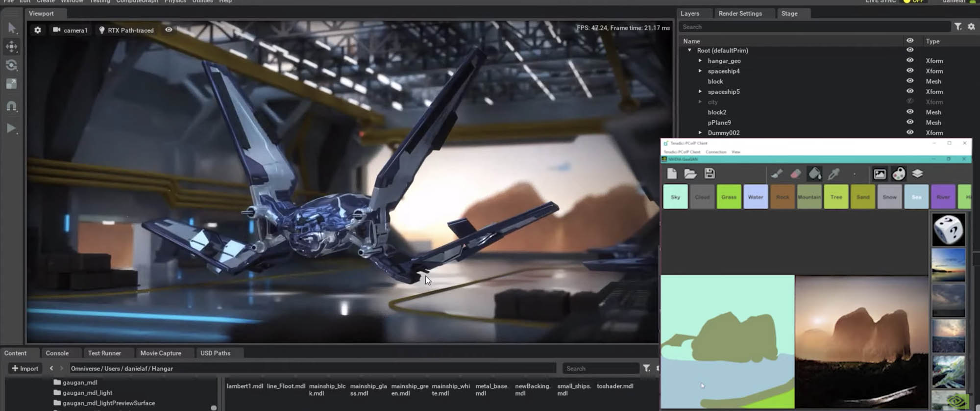The height and width of the screenshot is (411, 980).
Task: Toggle visibility of Root (defaultPrim)
Action: [910, 50]
